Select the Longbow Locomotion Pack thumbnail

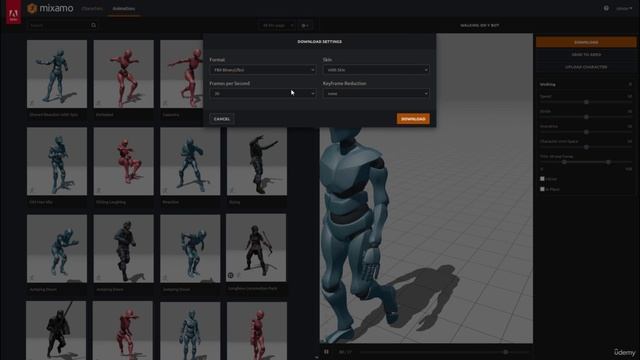pyautogui.click(x=256, y=248)
